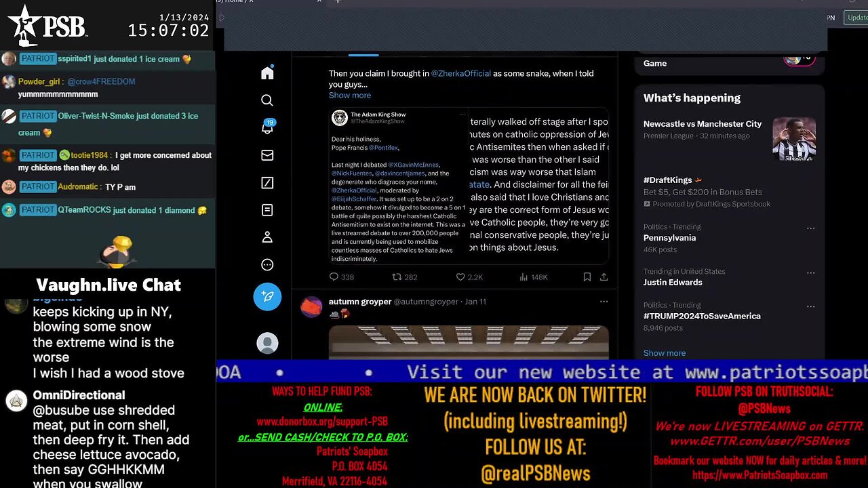Viewport: 868px width, 488px height.
Task: Click sspirited1 username in chat
Action: [74, 59]
